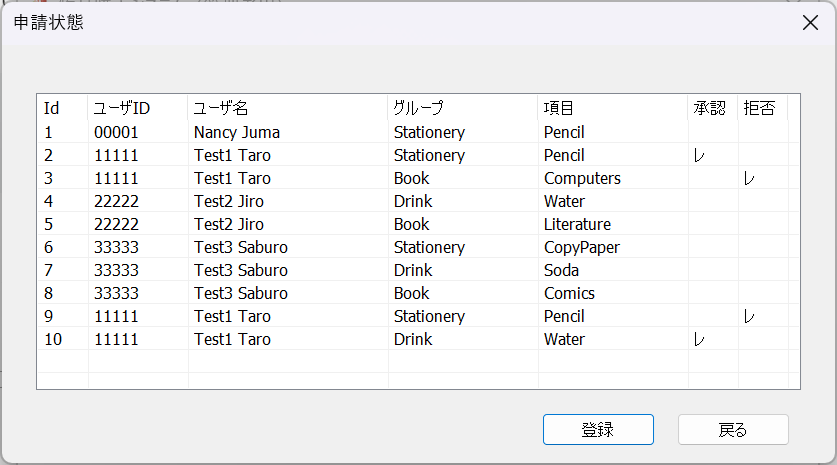837x465 pixels.
Task: Click the 登録 button
Action: tap(598, 430)
